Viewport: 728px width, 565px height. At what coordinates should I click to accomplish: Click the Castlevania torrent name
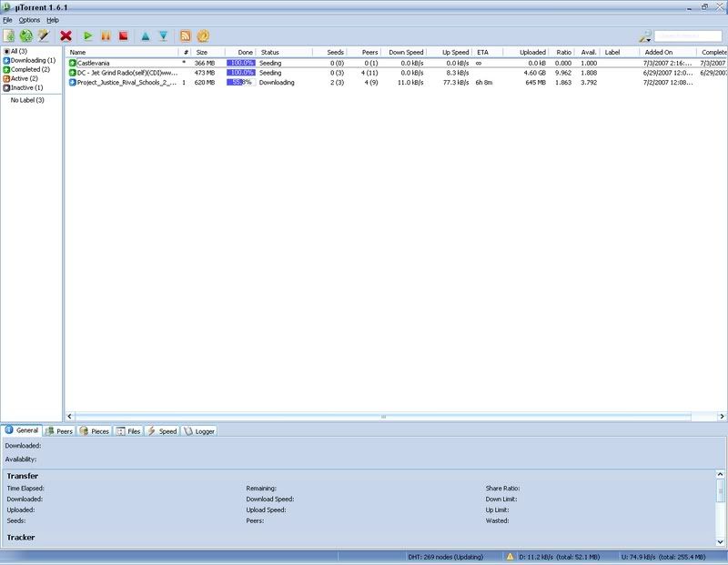pos(94,63)
